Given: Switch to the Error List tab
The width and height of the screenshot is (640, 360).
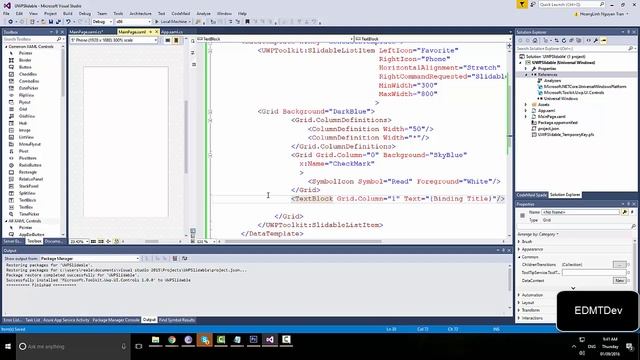Looking at the screenshot, I should 12,320.
